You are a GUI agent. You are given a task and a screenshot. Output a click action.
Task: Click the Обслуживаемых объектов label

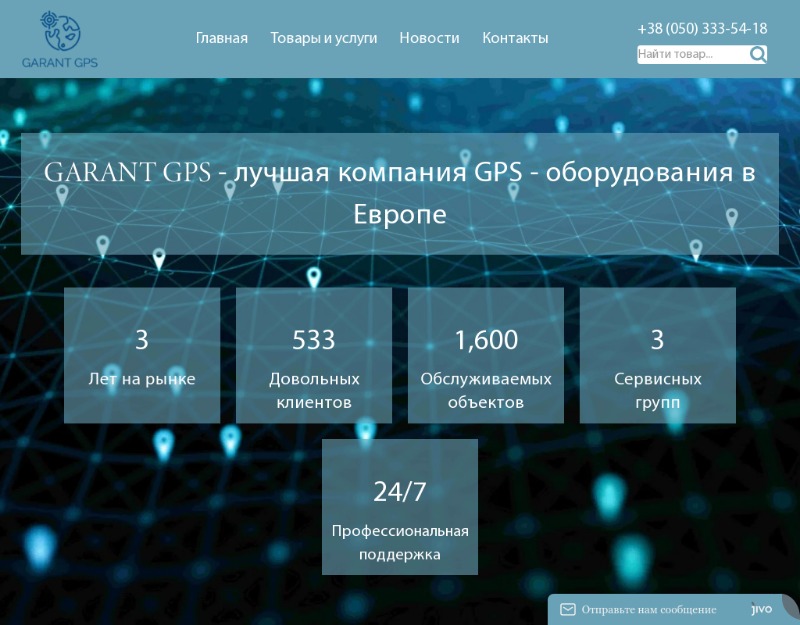[x=486, y=391]
